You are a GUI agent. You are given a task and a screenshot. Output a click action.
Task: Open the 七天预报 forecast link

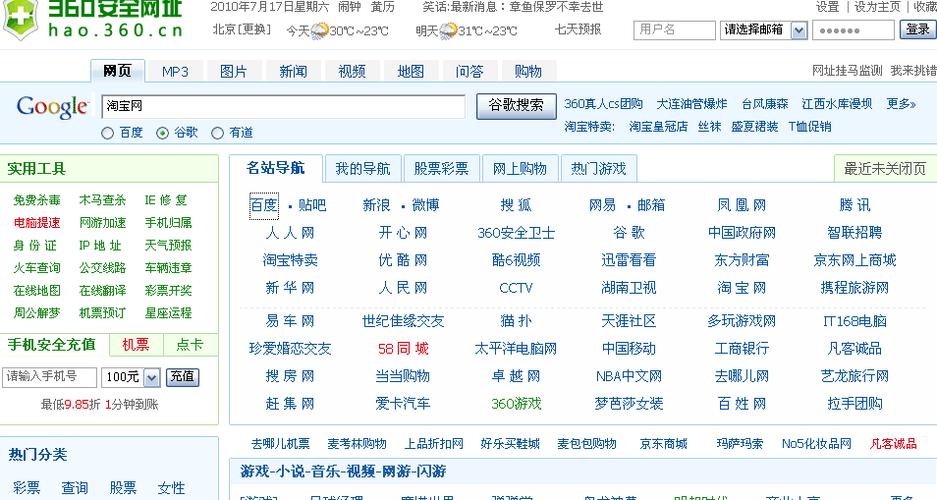(578, 29)
